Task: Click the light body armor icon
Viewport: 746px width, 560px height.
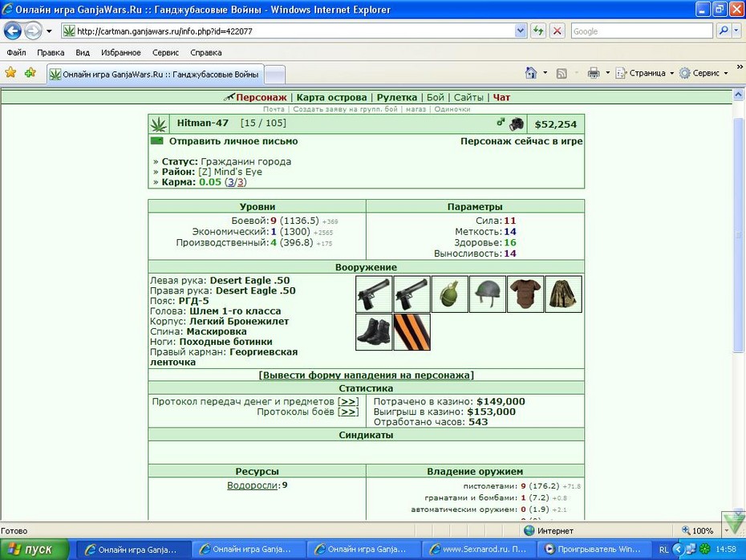Action: pyautogui.click(x=525, y=294)
